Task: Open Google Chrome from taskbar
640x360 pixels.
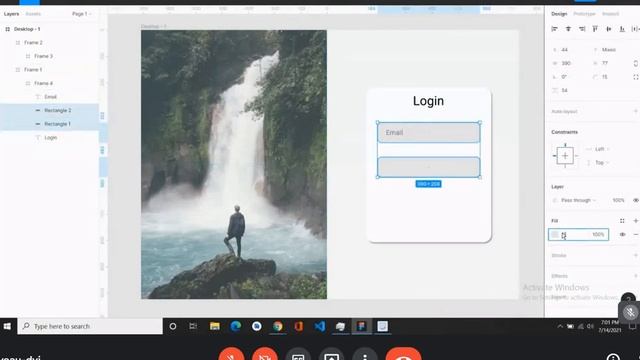Action: click(278, 327)
